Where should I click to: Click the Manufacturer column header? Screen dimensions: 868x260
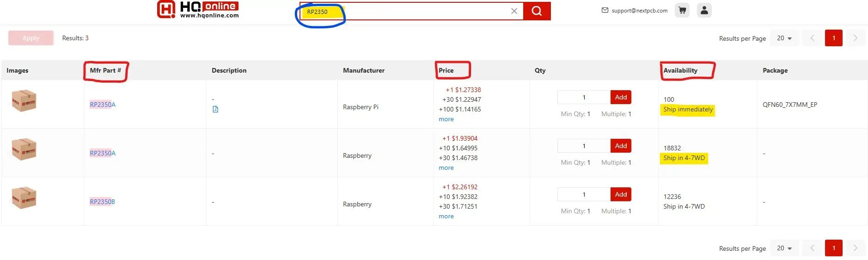click(x=364, y=70)
